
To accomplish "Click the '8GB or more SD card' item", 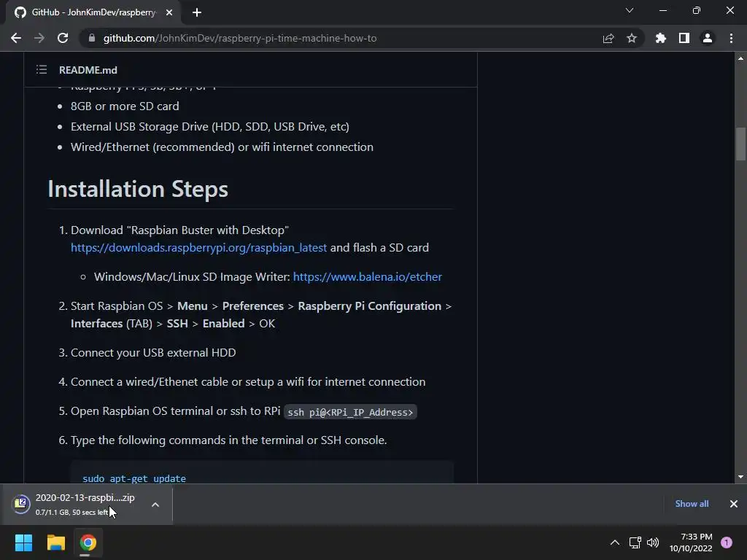I will (125, 106).
